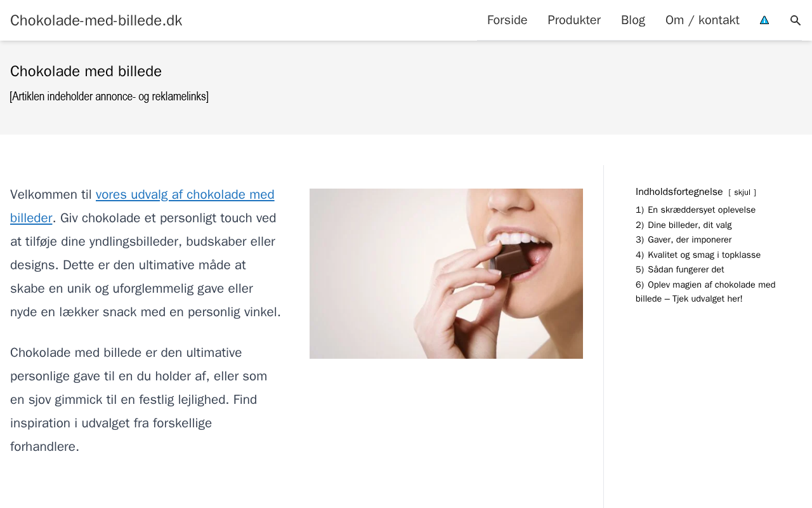The width and height of the screenshot is (812, 508).
Task: Click the Chokolade-med-billede.dk site title
Action: pyautogui.click(x=96, y=20)
